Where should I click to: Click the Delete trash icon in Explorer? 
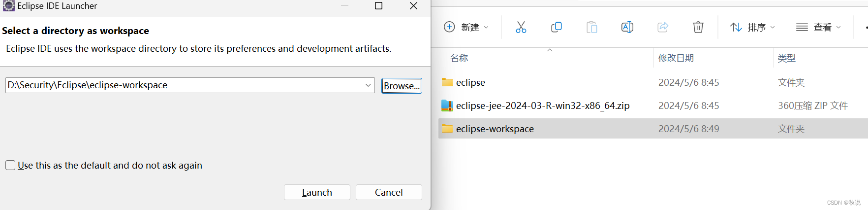coord(698,27)
